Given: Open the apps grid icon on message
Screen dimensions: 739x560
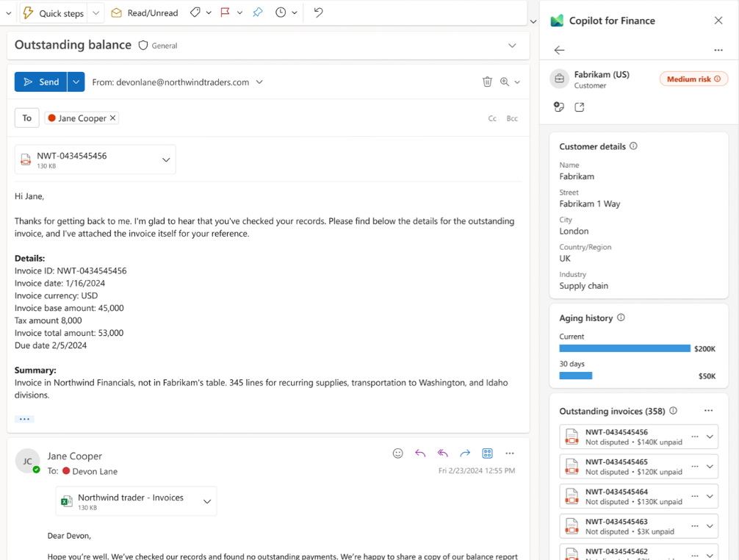Looking at the screenshot, I should pos(487,453).
